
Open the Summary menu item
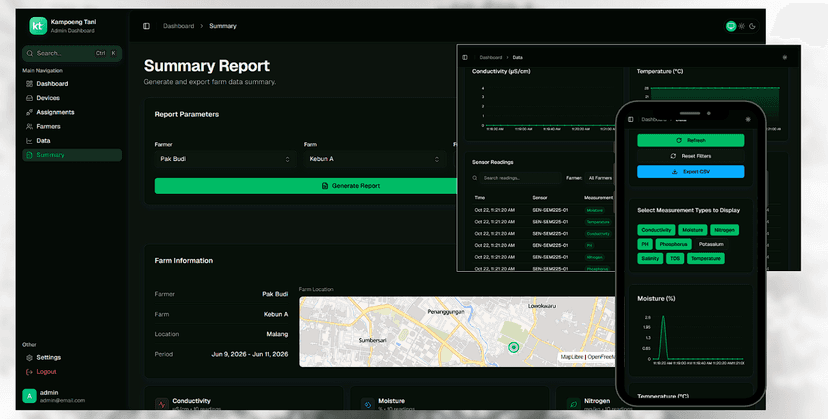72,155
